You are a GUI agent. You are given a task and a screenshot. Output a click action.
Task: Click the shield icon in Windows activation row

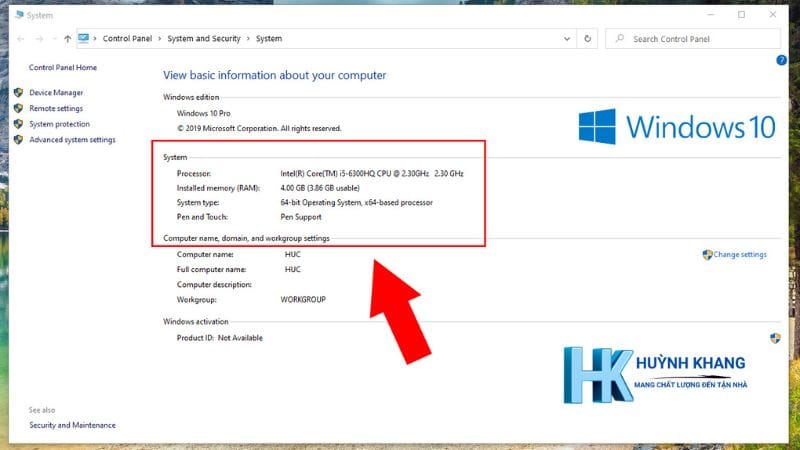point(775,338)
